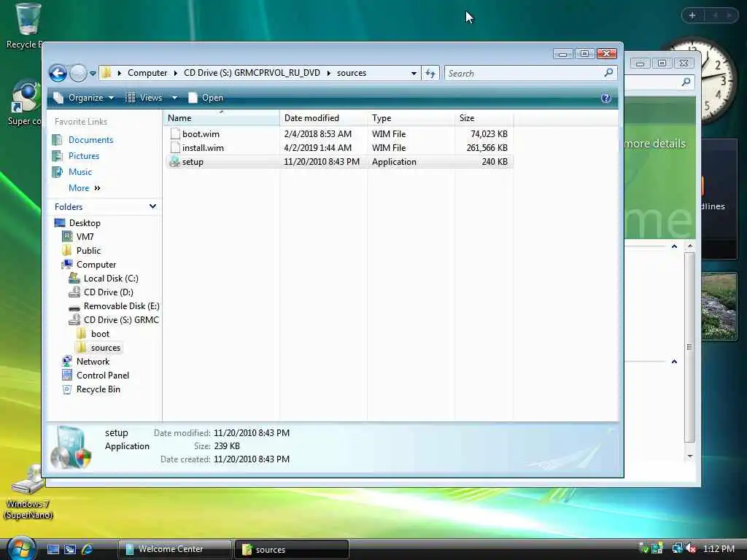
Task: Select the boot.wim file
Action: pos(338,134)
